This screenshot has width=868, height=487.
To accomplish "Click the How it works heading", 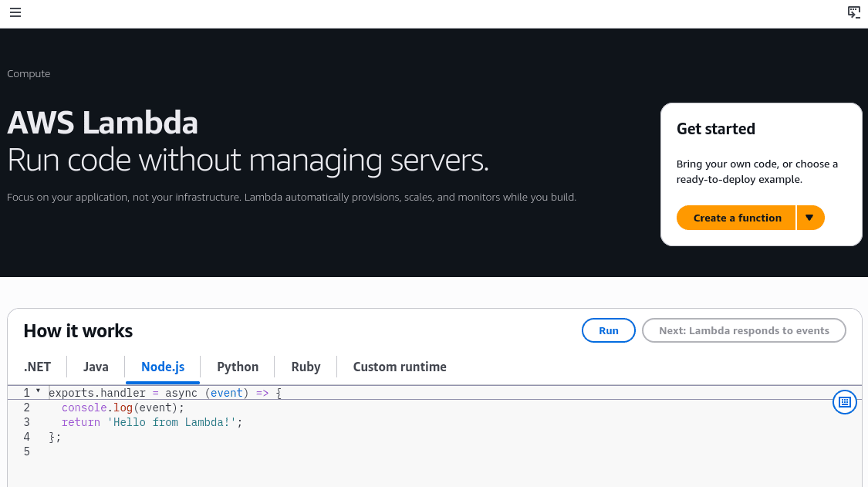I will [78, 331].
